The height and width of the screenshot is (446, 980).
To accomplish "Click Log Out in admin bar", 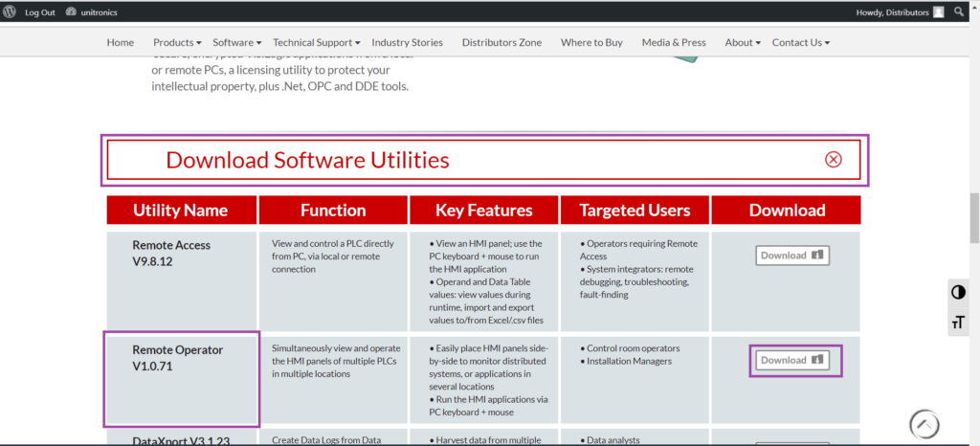I will click(40, 12).
